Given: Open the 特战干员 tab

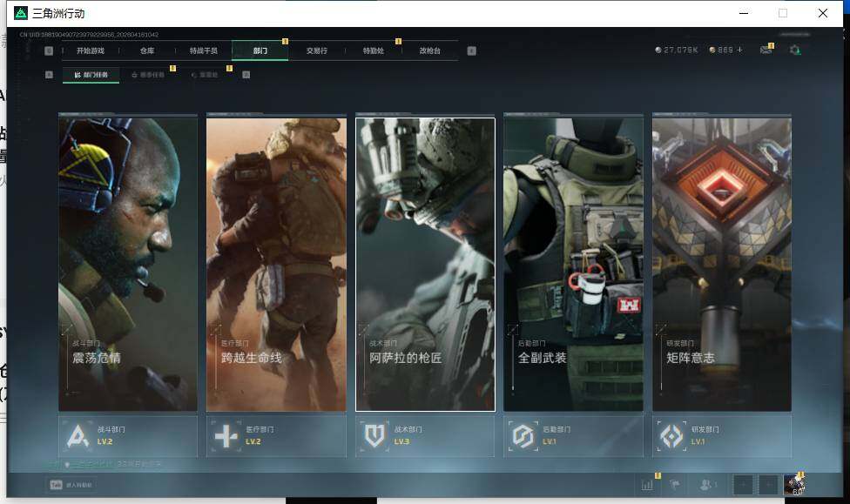Looking at the screenshot, I should [x=203, y=51].
